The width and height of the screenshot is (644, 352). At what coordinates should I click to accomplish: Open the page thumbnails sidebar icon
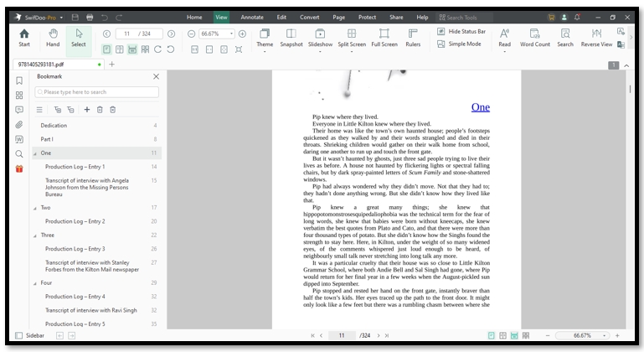[19, 96]
